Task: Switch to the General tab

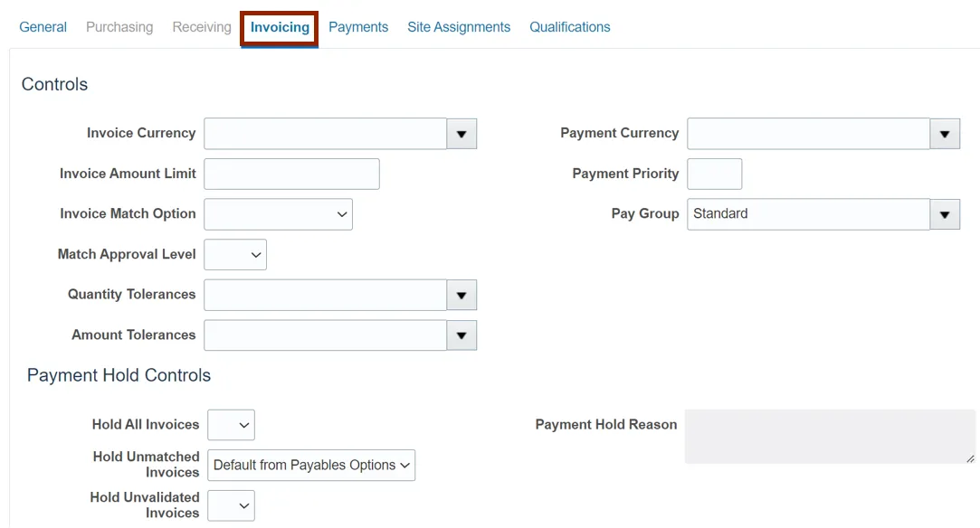Action: 43,27
